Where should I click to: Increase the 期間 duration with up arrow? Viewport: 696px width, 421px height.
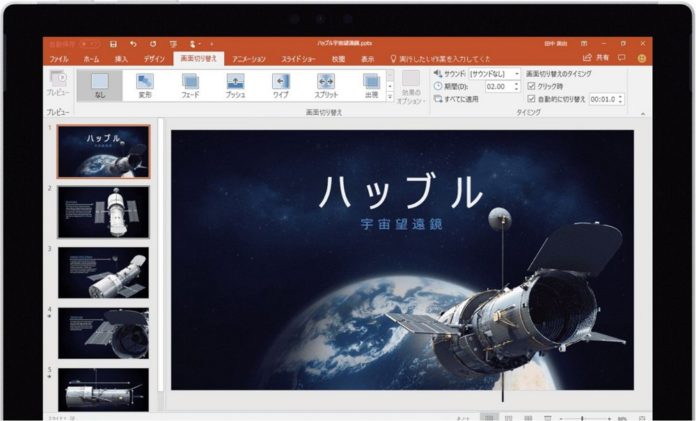click(516, 84)
